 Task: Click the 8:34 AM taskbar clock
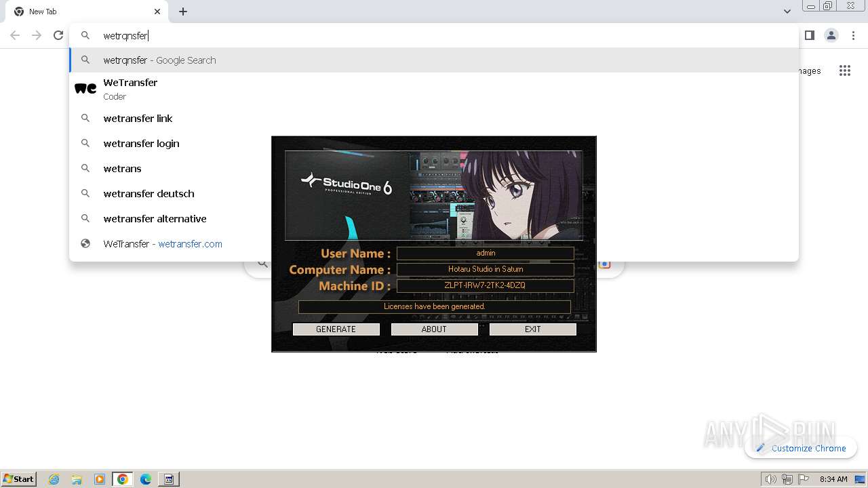point(833,479)
